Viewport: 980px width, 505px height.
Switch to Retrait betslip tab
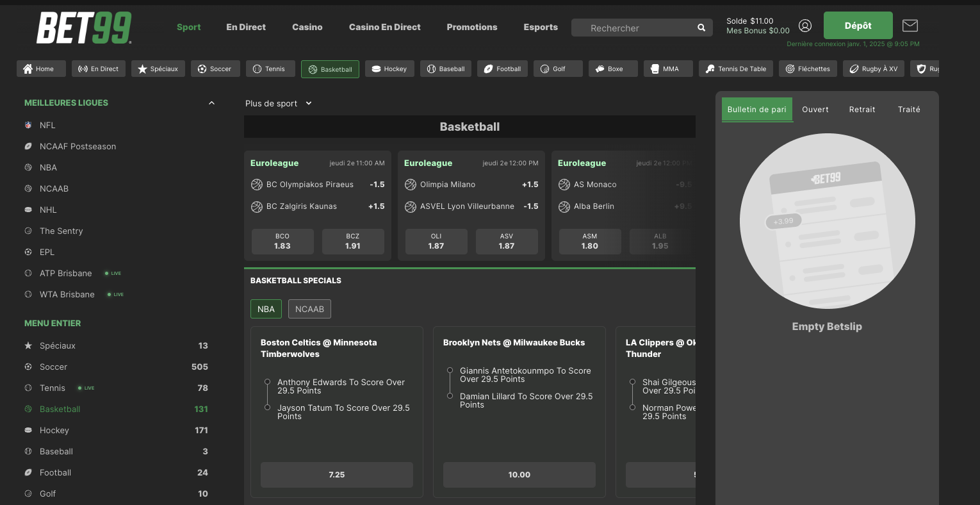[862, 110]
